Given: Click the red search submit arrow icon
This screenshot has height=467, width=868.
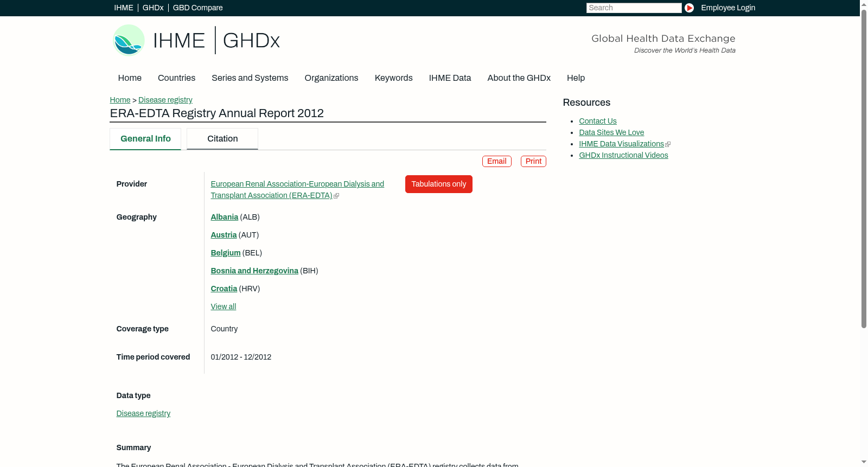Looking at the screenshot, I should coord(689,8).
